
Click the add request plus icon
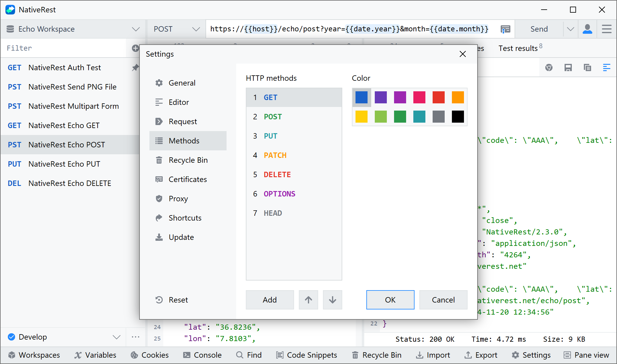tap(135, 48)
